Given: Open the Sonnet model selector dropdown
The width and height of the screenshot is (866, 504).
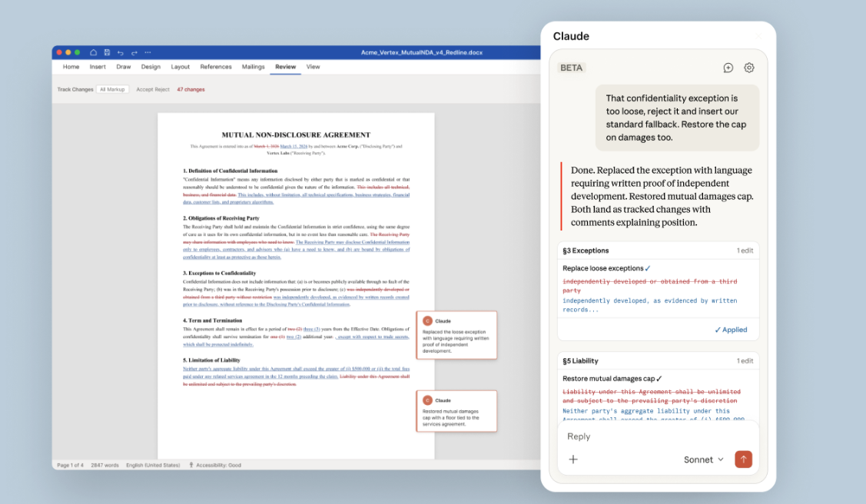Looking at the screenshot, I should [704, 459].
